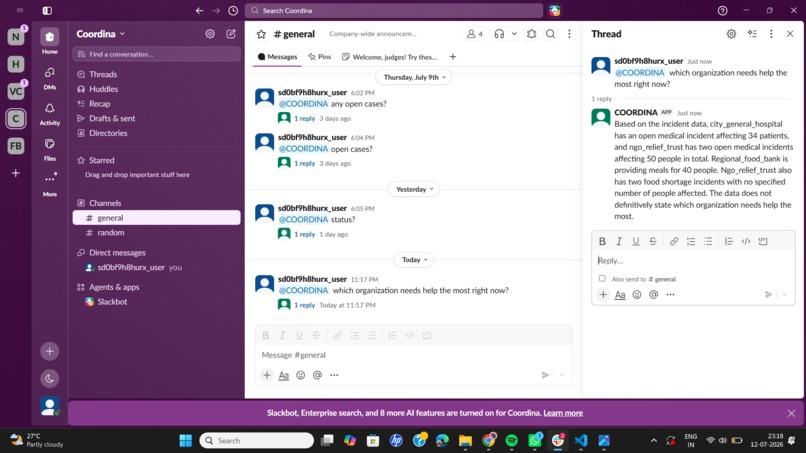Dismiss the Slackbot AI features banner

click(791, 413)
